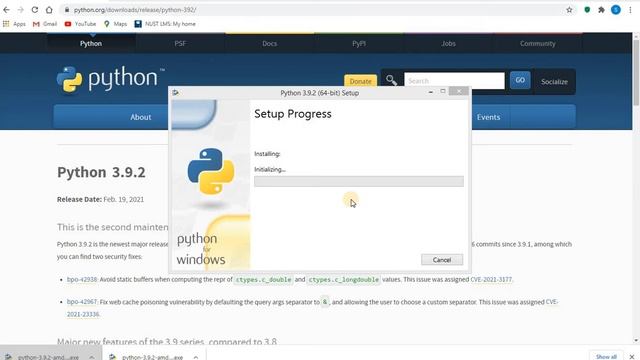
Task: Open the CVE-2021-3177 link
Action: 491,279
